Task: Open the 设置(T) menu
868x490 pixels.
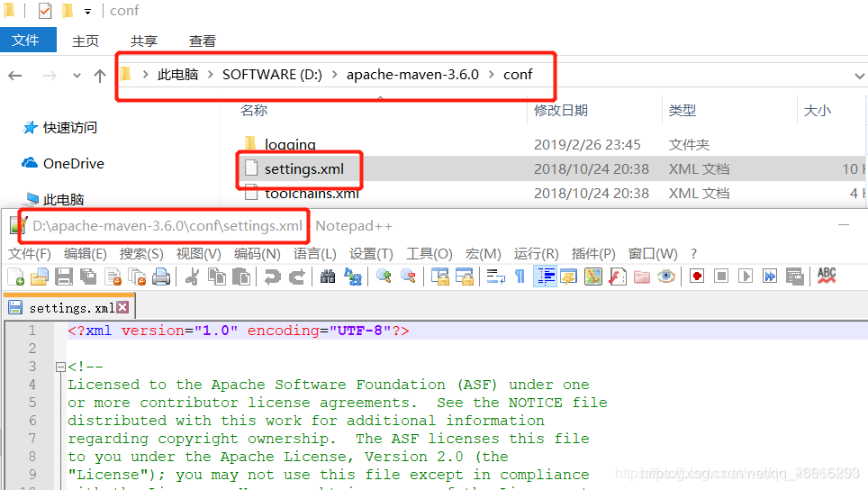Action: (x=371, y=254)
